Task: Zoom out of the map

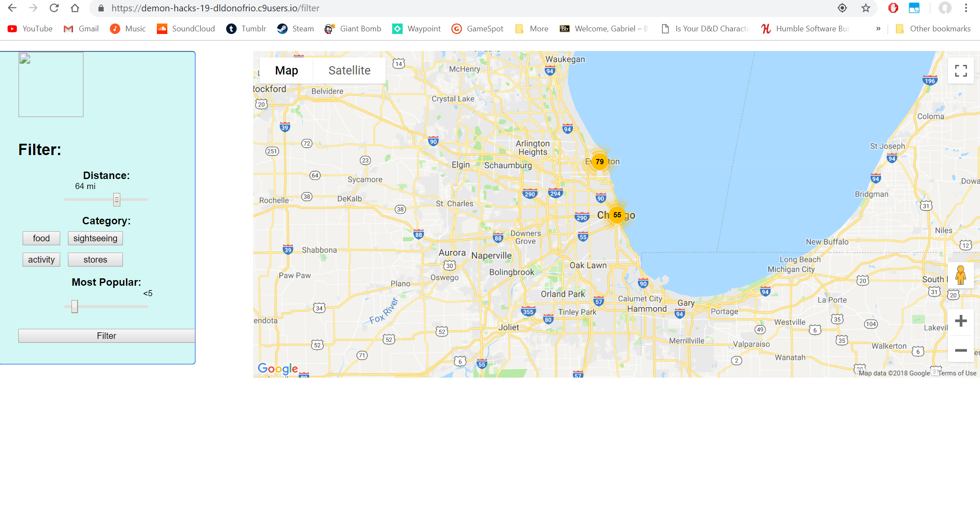Action: [960, 350]
